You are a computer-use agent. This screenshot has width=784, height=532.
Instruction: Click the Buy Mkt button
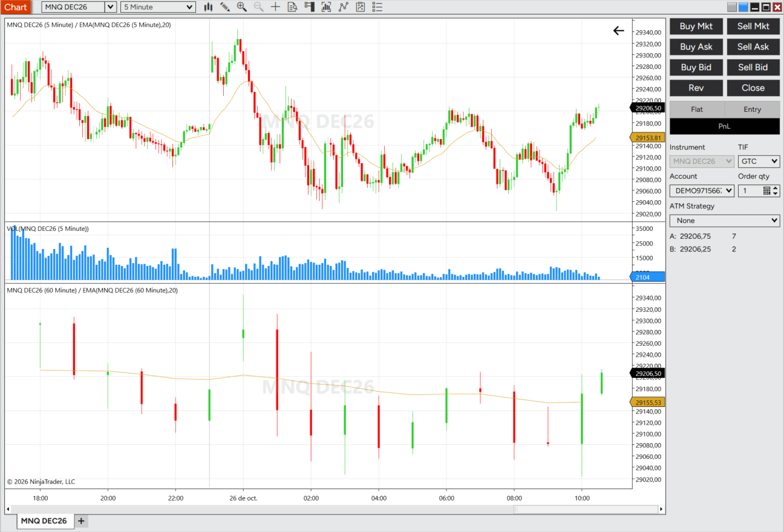[x=696, y=26]
